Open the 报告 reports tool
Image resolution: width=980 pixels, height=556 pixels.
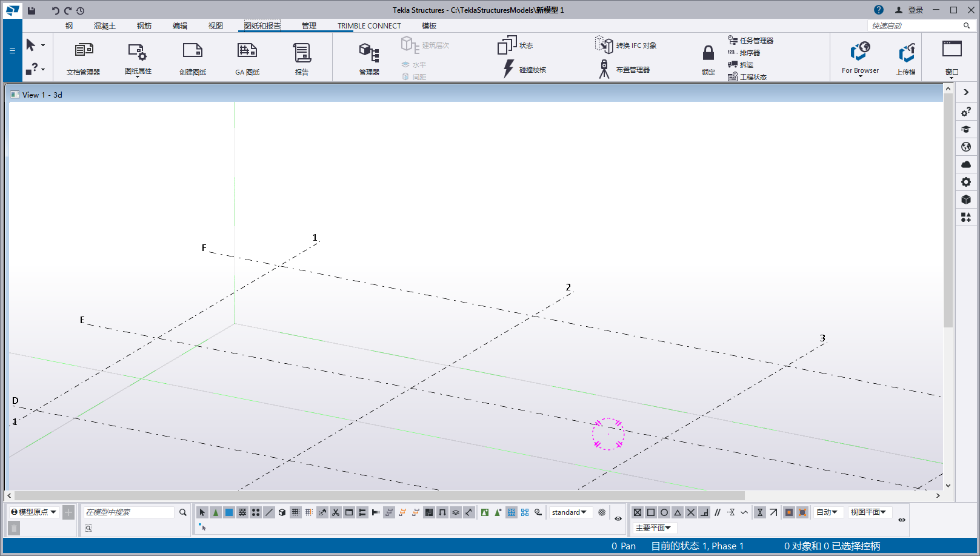(x=301, y=58)
